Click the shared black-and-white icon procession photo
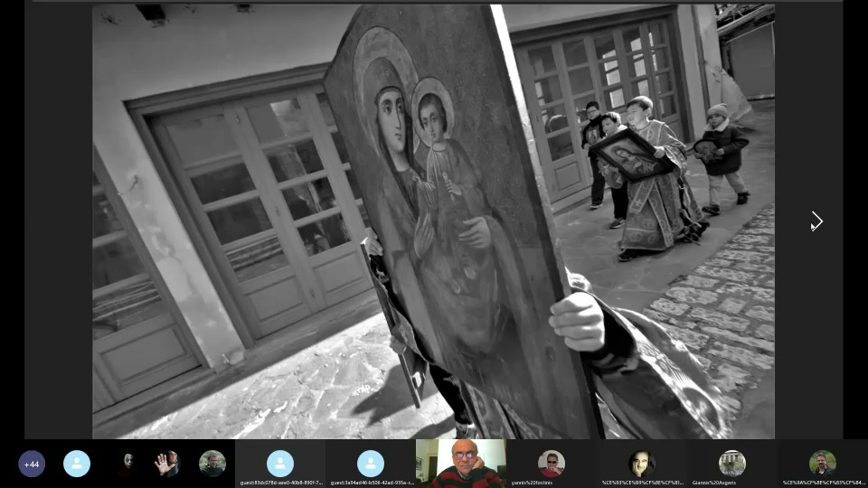The height and width of the screenshot is (488, 868). point(433,221)
